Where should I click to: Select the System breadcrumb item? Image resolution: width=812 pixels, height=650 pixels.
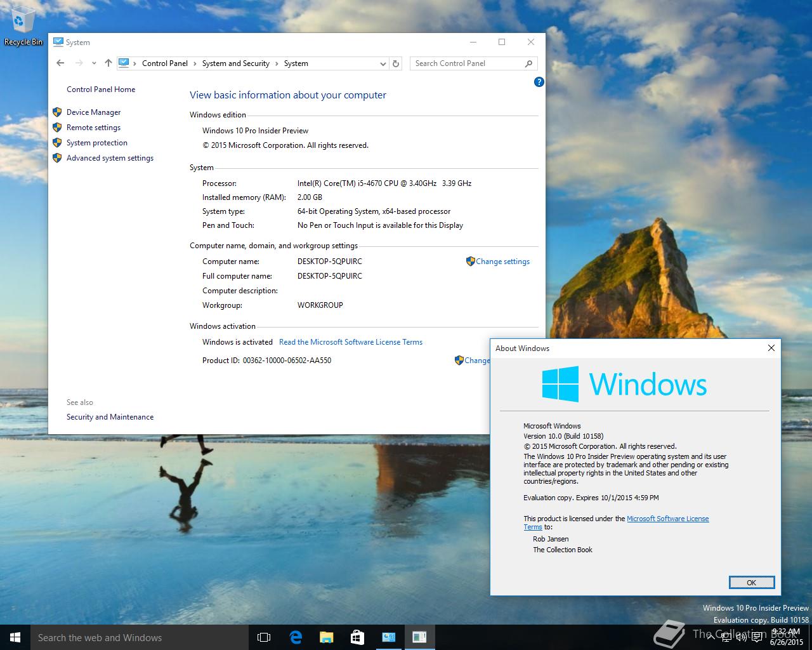(x=296, y=63)
